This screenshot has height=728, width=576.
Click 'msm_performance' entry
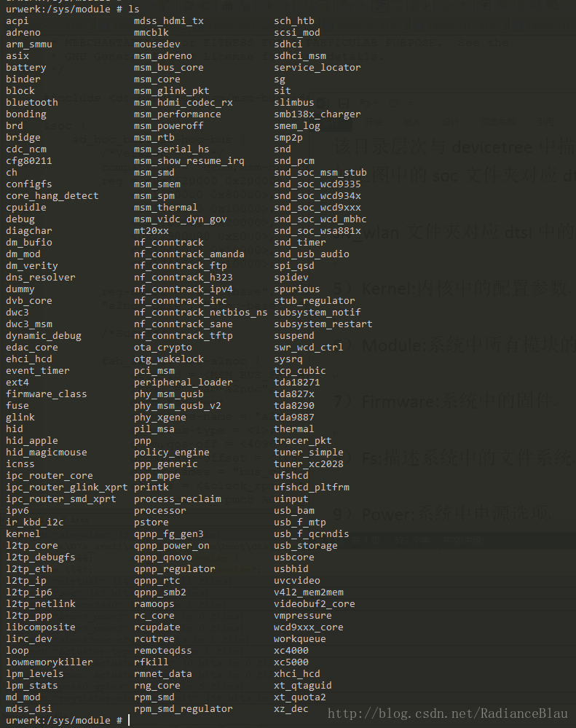pyautogui.click(x=178, y=114)
